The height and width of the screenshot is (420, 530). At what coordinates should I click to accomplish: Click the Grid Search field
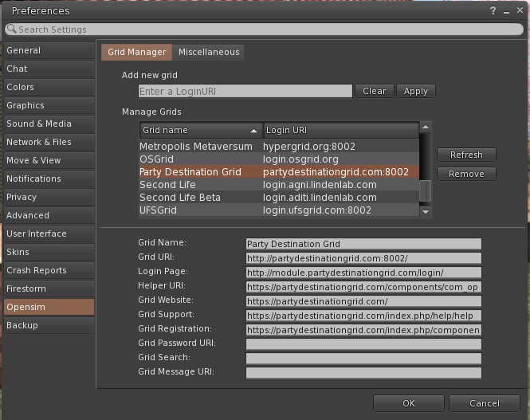pos(363,359)
